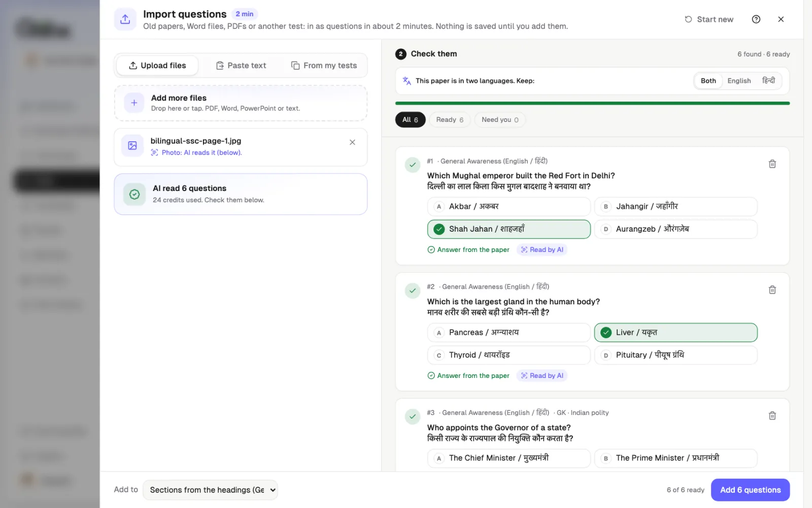Open the Add to sections dropdown
Viewport: 812px width, 508px height.
(x=210, y=490)
